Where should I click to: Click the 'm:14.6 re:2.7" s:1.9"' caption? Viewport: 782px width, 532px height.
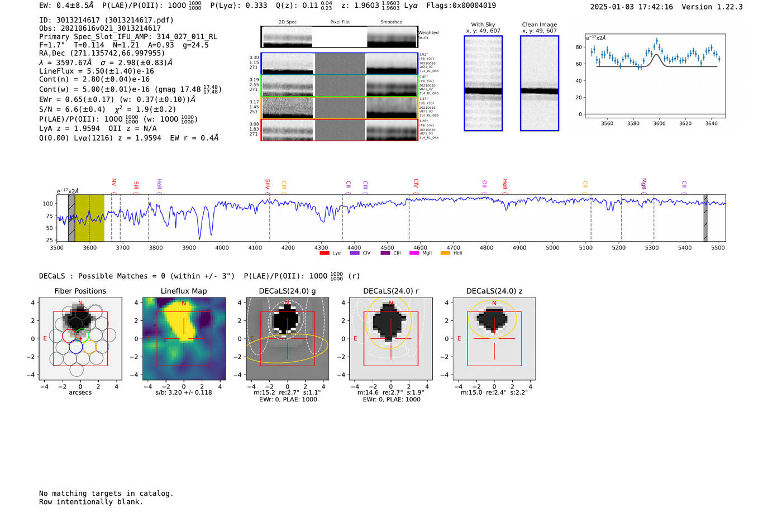(x=391, y=392)
